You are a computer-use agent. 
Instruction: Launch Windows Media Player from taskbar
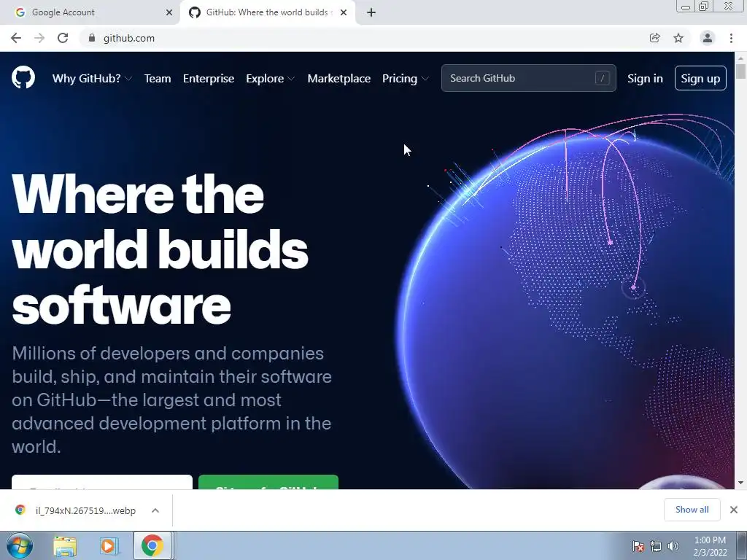tap(108, 546)
